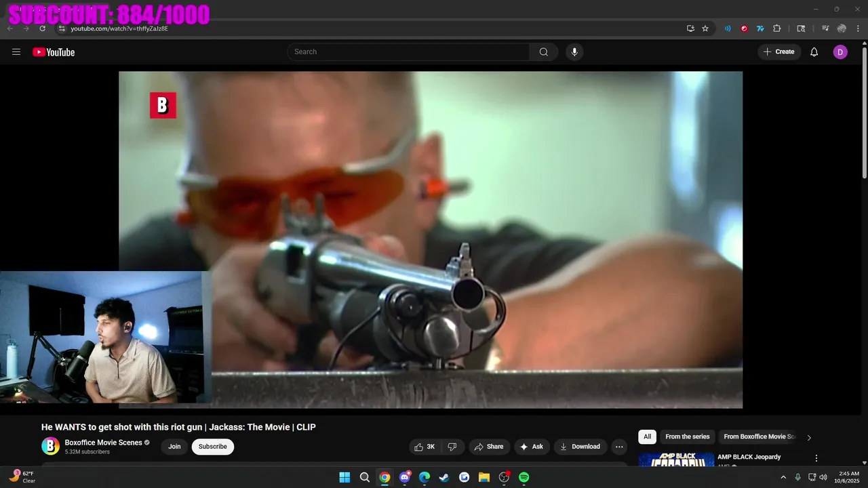Viewport: 868px width, 488px height.
Task: Start voice search with the microphone icon
Action: pyautogui.click(x=574, y=52)
